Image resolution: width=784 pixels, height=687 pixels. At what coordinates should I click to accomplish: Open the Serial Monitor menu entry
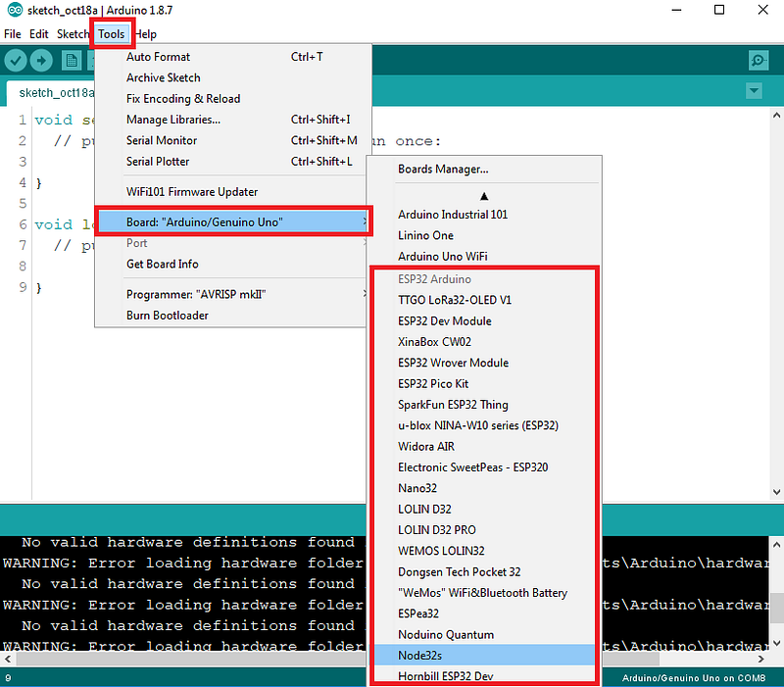(233, 141)
